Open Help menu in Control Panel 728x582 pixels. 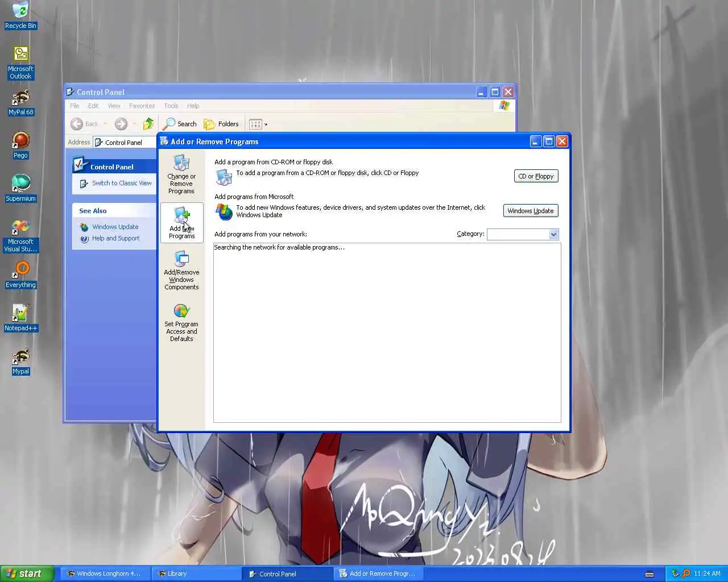pyautogui.click(x=193, y=106)
